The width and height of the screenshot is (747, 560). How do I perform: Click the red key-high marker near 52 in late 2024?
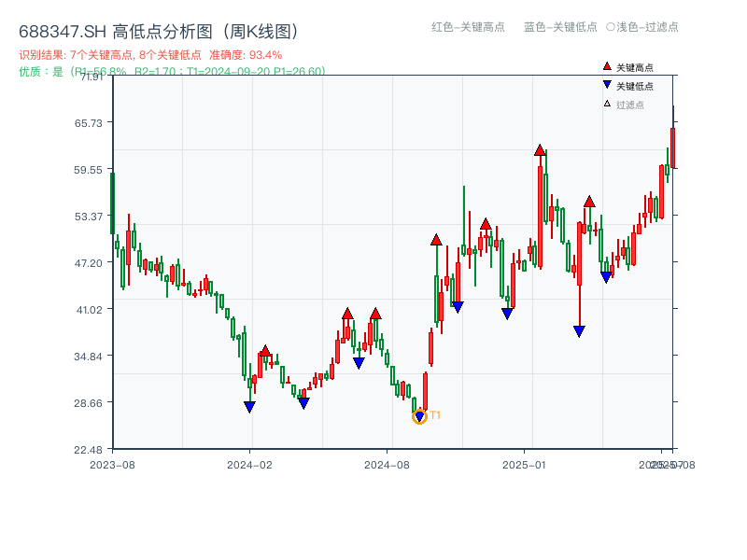486,224
